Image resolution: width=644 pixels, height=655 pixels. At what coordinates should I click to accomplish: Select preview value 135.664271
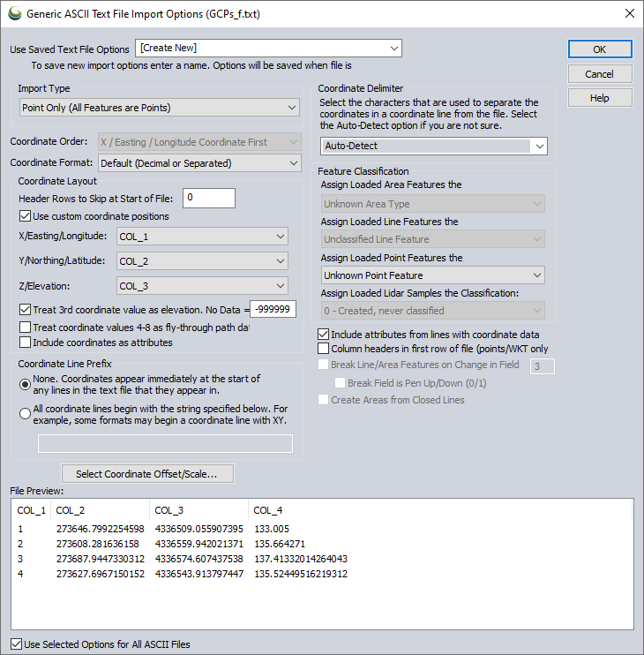pos(280,544)
